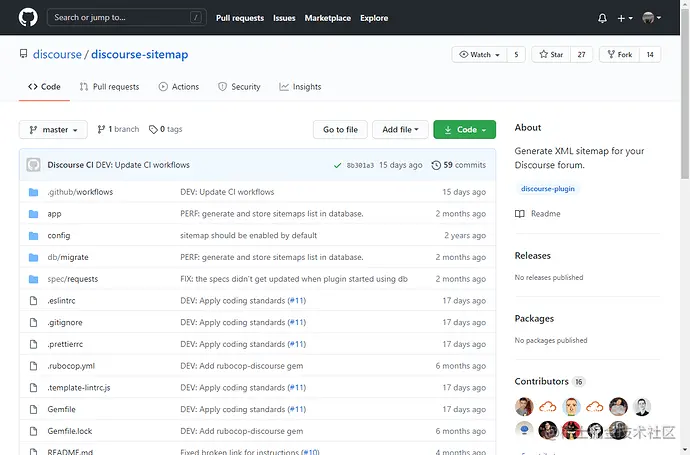This screenshot has width=690, height=455.
Task: Fork this repository
Action: point(620,55)
